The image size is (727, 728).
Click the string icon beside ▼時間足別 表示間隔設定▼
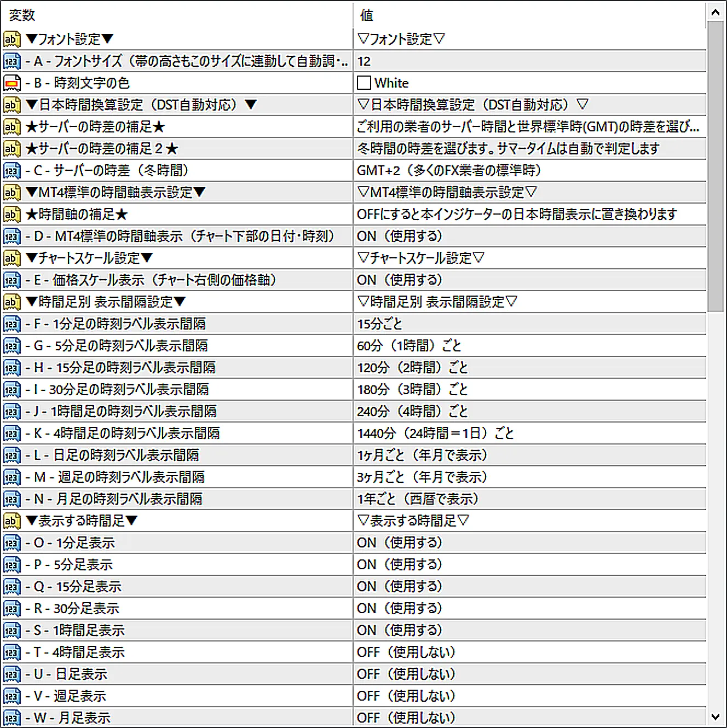[12, 302]
